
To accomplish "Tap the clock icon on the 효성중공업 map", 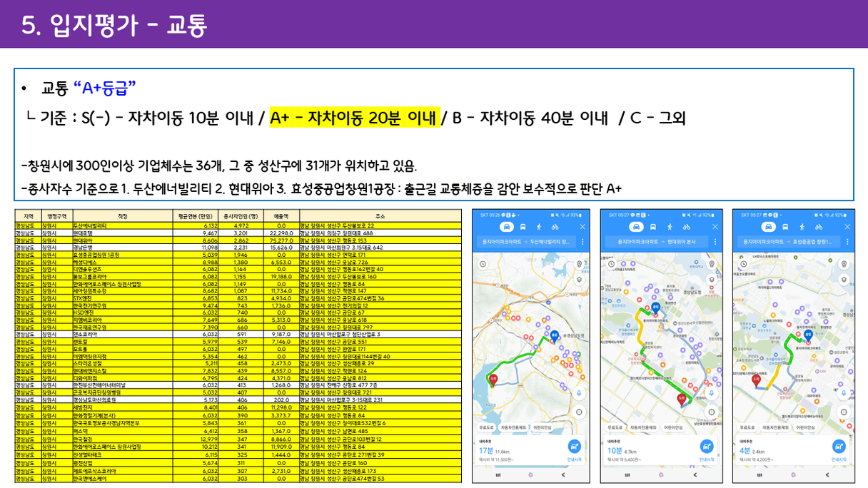I will point(743,263).
